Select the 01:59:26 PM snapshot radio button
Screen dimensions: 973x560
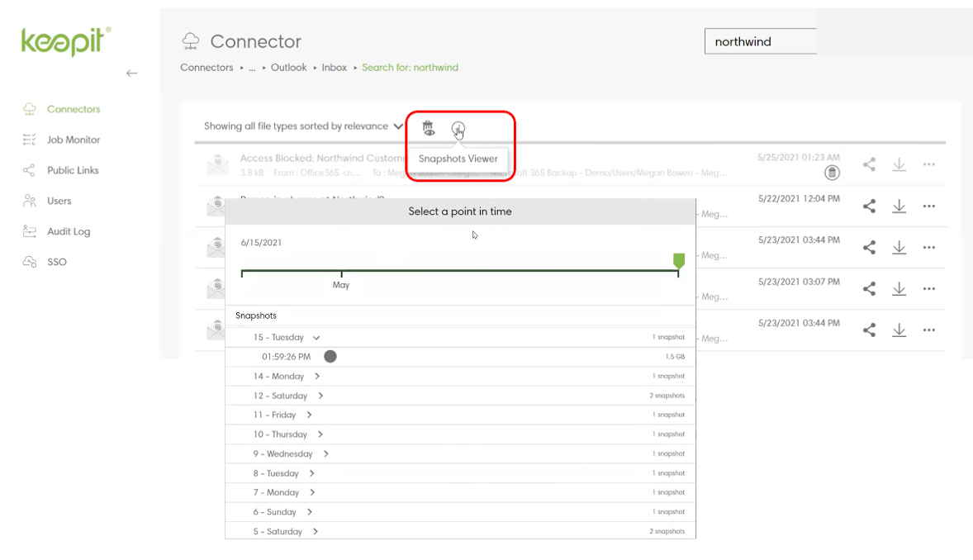[x=330, y=357]
